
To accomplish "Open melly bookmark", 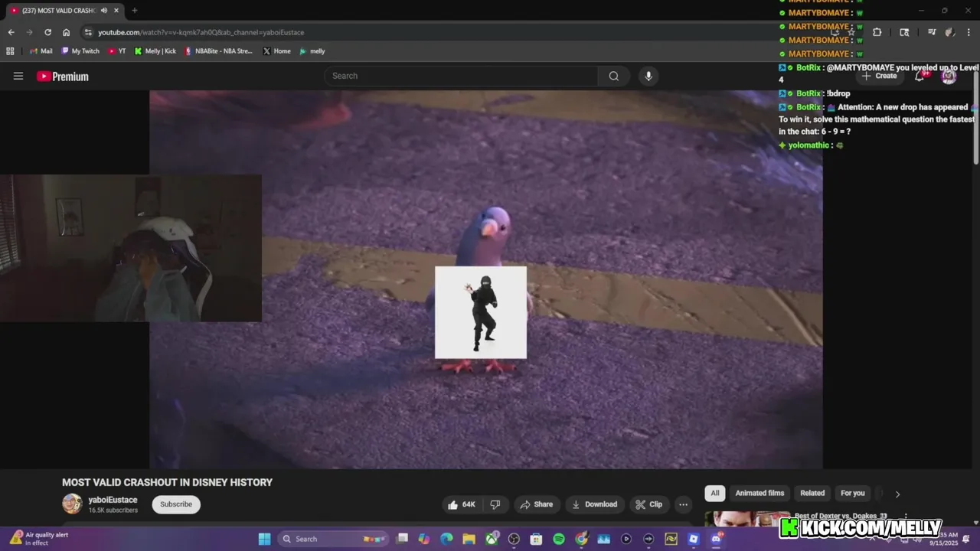I will point(312,51).
